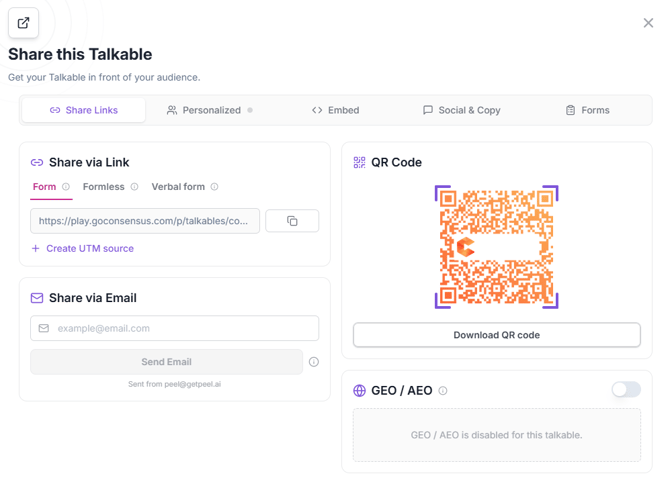This screenshot has height=488, width=670.
Task: Open the Social & Copy tab
Action: point(461,110)
